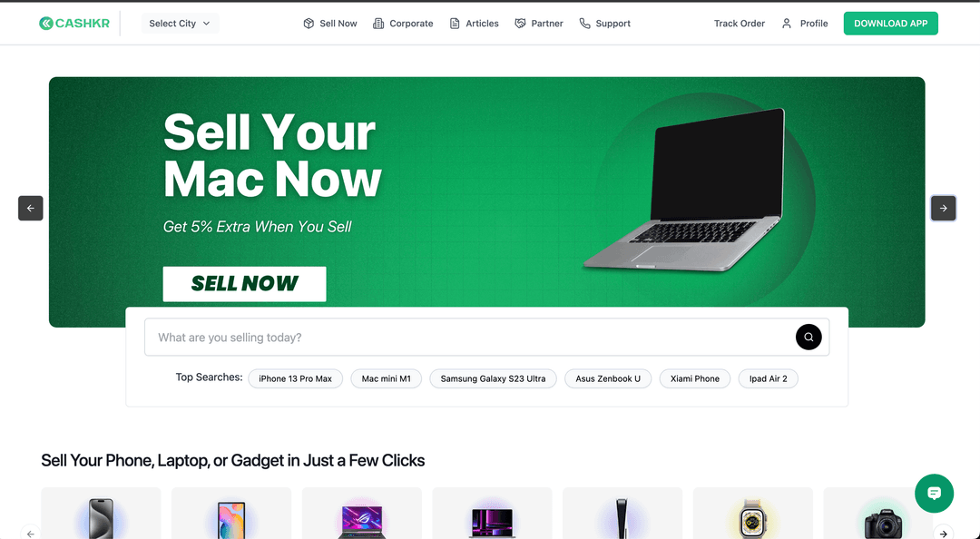
Task: Click the DOWNLOAD APP button
Action: (x=891, y=23)
